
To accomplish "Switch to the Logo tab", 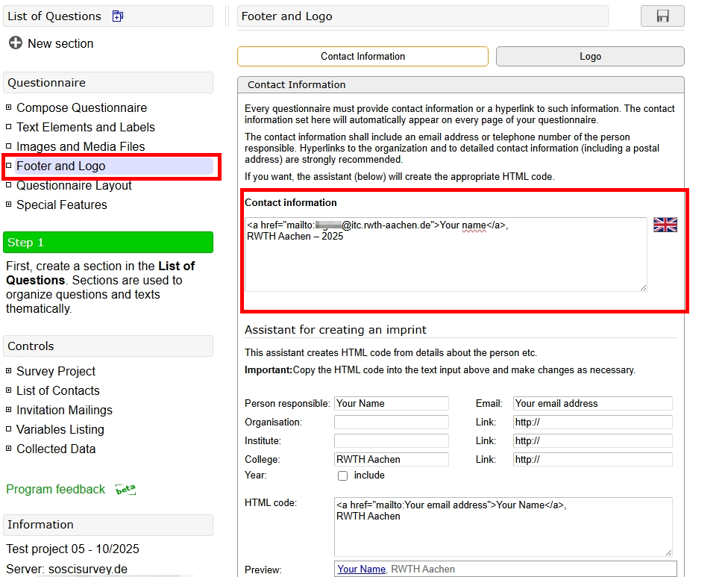I will (589, 56).
